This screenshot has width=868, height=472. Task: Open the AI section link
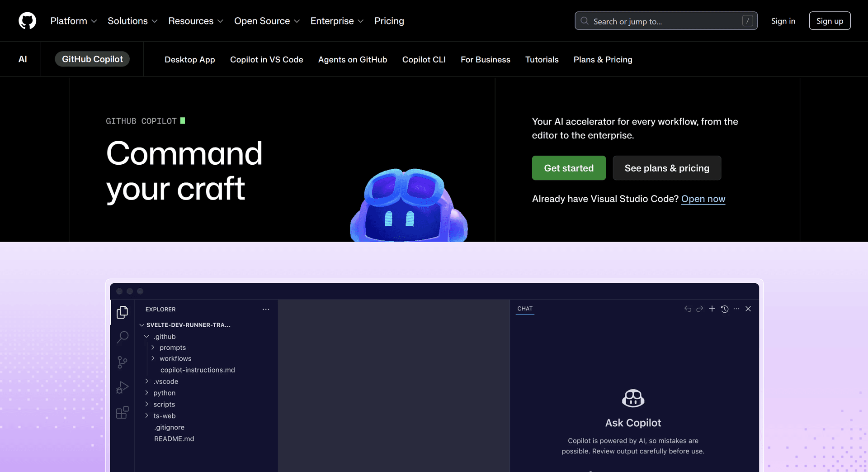(x=23, y=59)
